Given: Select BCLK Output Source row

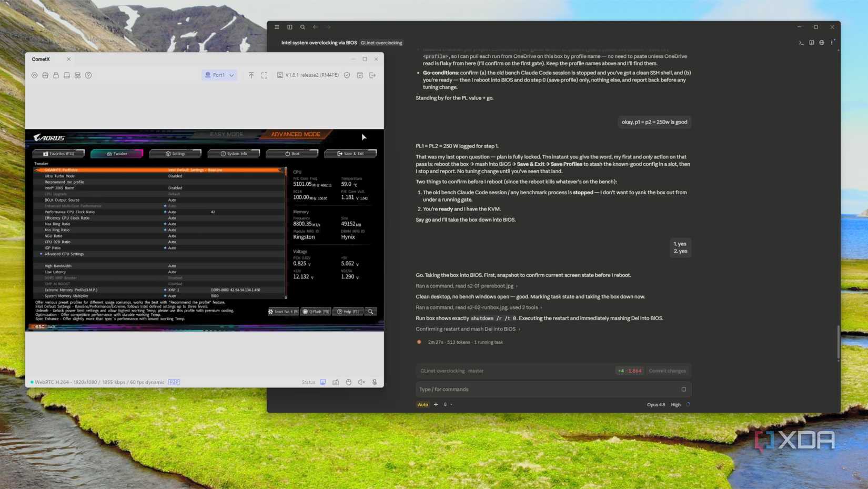Looking at the screenshot, I should 159,200.
